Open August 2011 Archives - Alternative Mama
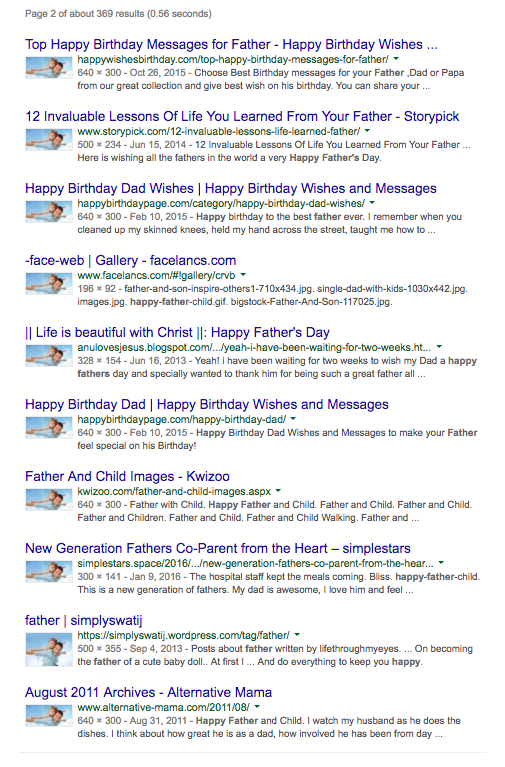The width and height of the screenshot is (505, 767). (148, 692)
